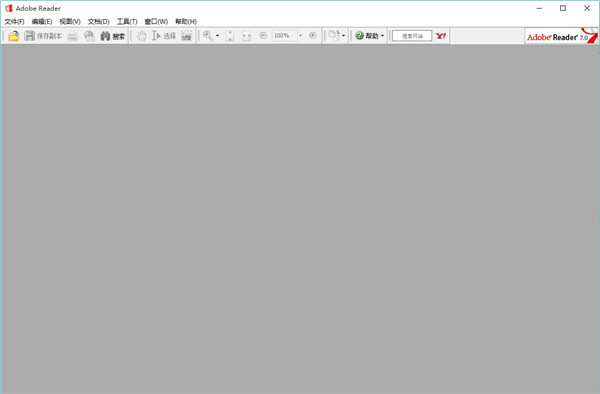
Task: Click the web search (搜索网络) input box
Action: pyautogui.click(x=412, y=36)
